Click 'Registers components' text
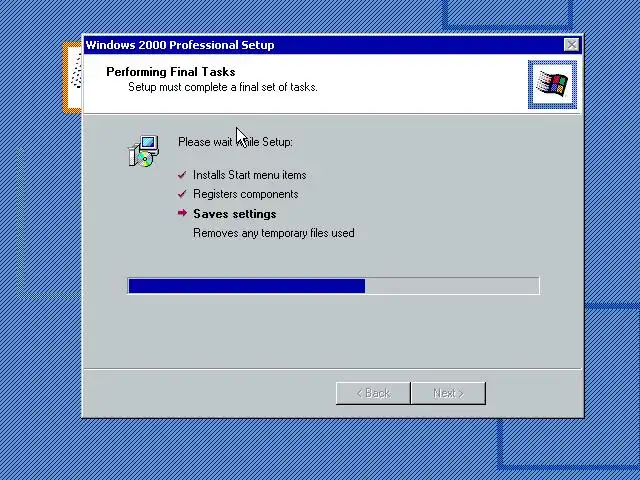The height and width of the screenshot is (480, 640). pos(246,194)
